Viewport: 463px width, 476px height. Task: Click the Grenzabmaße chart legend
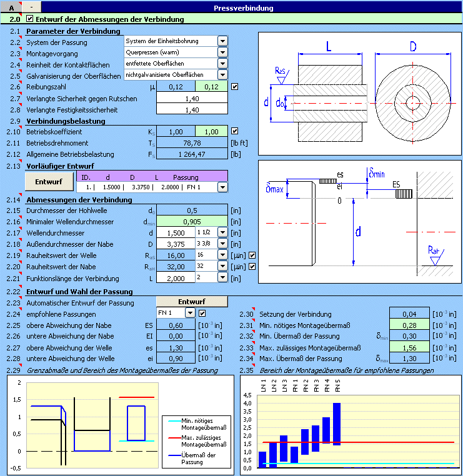click(196, 442)
